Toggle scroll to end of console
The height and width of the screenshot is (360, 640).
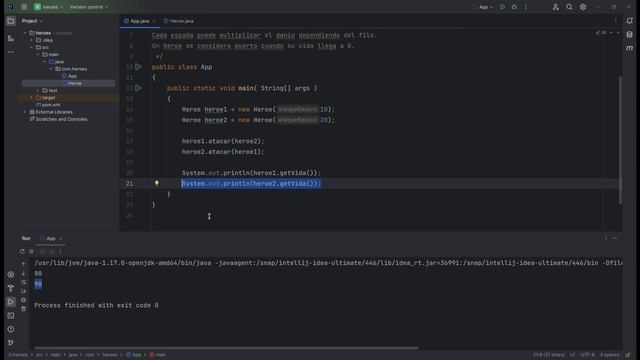[23, 291]
